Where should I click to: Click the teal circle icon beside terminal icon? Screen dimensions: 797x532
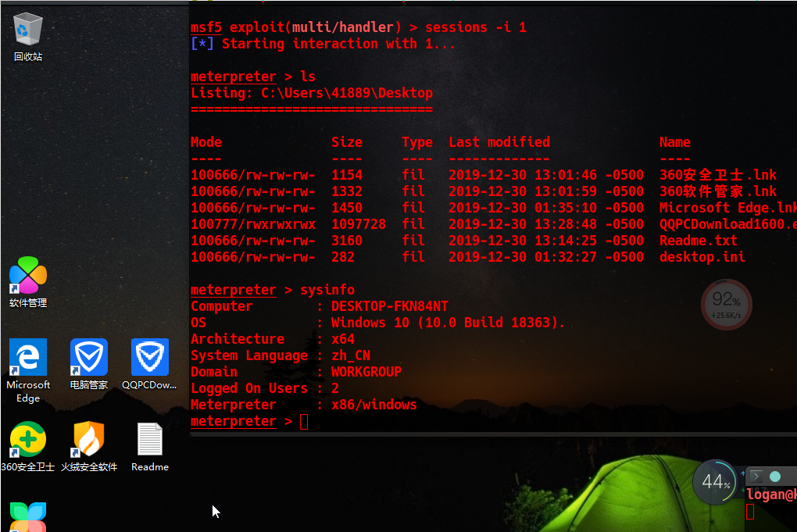(775, 477)
